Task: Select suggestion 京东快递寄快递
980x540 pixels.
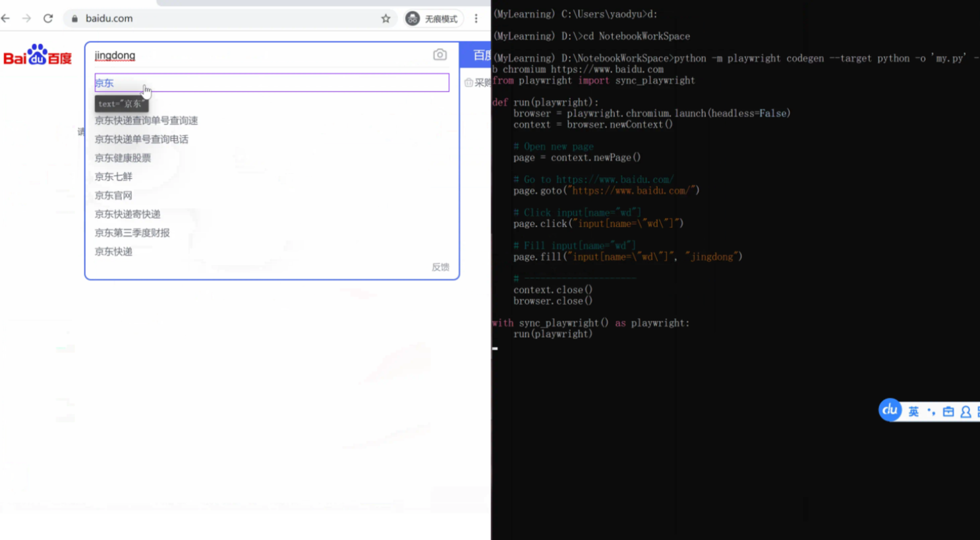Action: [x=127, y=214]
